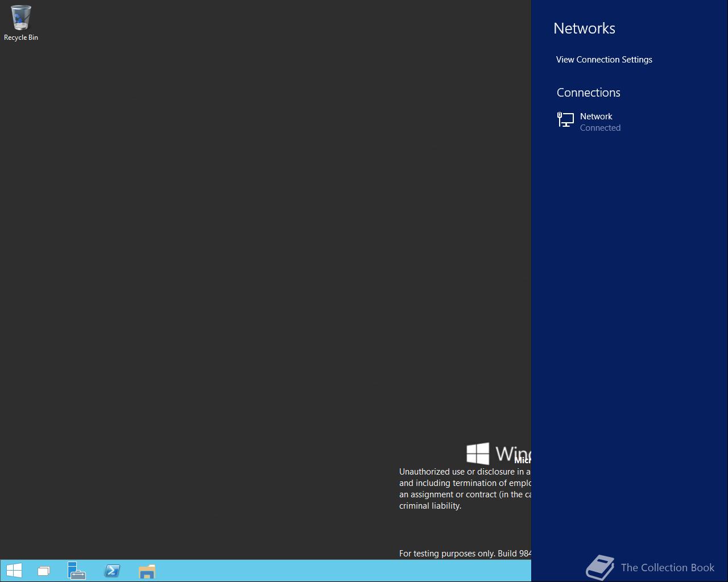
Task: Click View Connection Settings link
Action: click(604, 60)
